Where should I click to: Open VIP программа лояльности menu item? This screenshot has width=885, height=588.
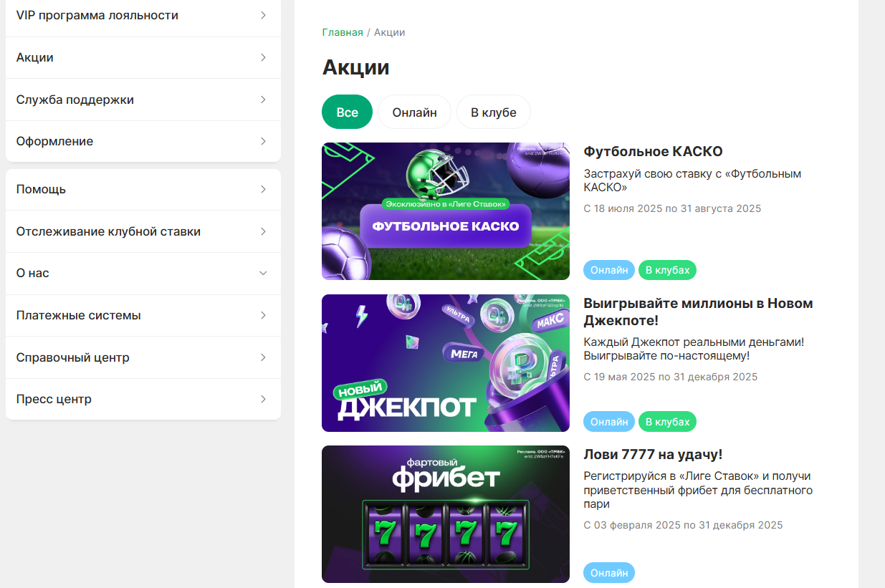coord(143,16)
